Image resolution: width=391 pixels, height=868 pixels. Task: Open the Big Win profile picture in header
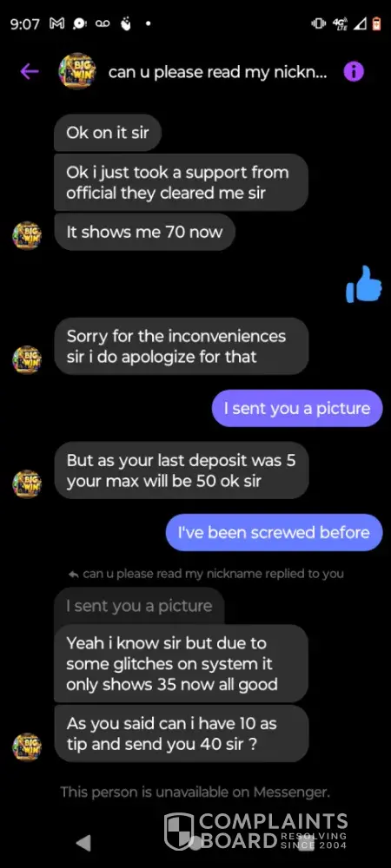point(77,71)
